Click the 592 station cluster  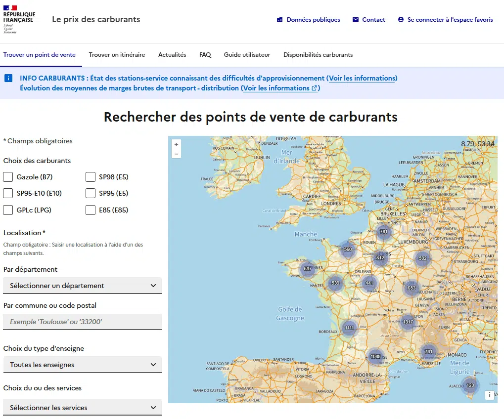[423, 258]
